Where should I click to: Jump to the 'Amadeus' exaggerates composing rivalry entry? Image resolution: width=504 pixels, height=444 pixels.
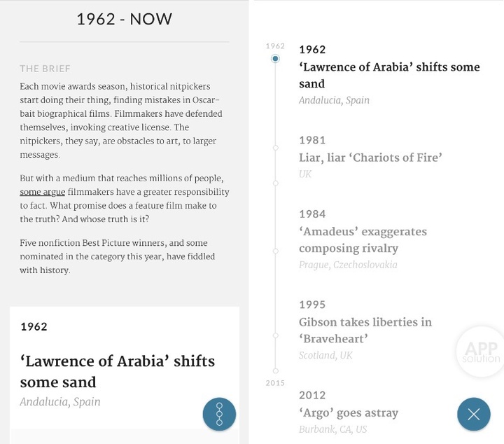363,240
